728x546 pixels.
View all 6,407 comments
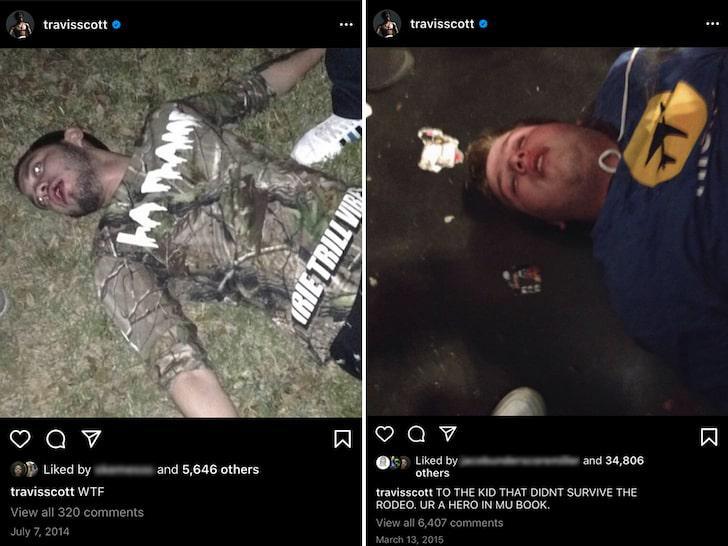click(439, 523)
